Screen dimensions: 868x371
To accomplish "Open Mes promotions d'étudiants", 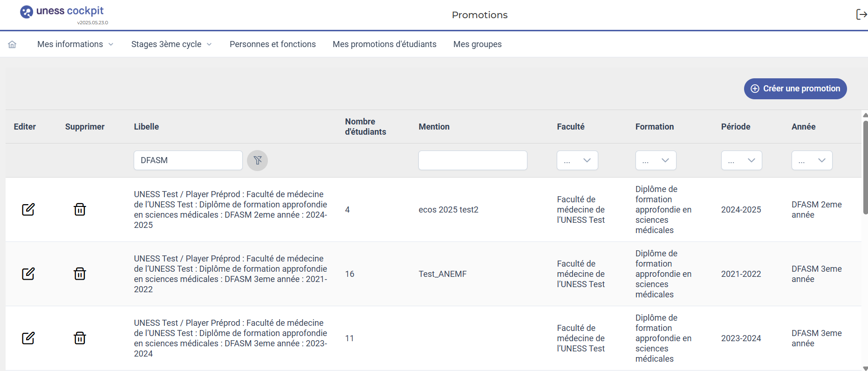I will [x=384, y=44].
